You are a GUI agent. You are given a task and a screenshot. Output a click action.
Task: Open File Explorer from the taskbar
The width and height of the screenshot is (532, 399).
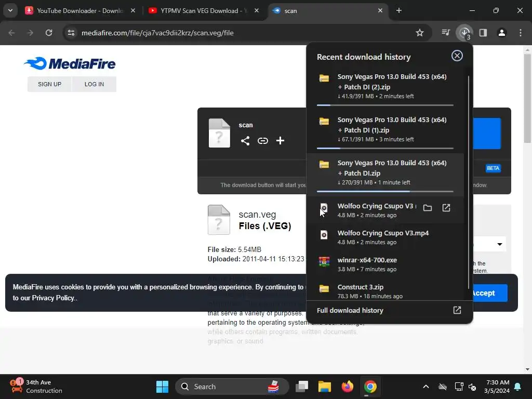(x=325, y=387)
